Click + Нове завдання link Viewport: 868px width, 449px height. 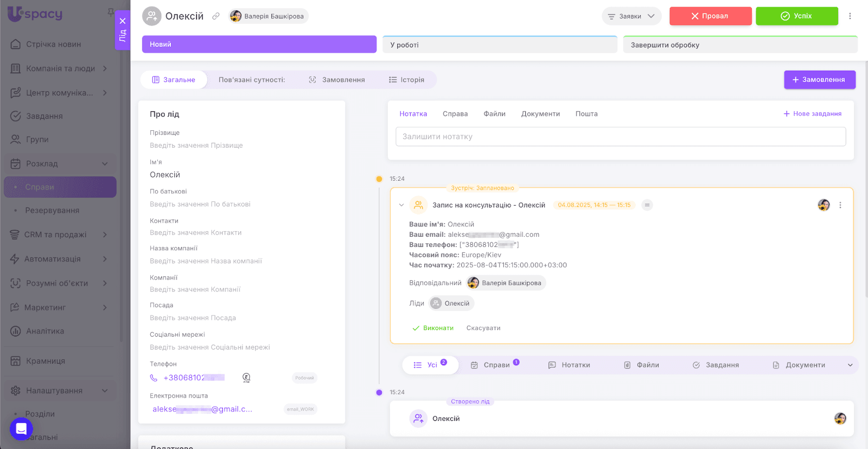pyautogui.click(x=813, y=114)
